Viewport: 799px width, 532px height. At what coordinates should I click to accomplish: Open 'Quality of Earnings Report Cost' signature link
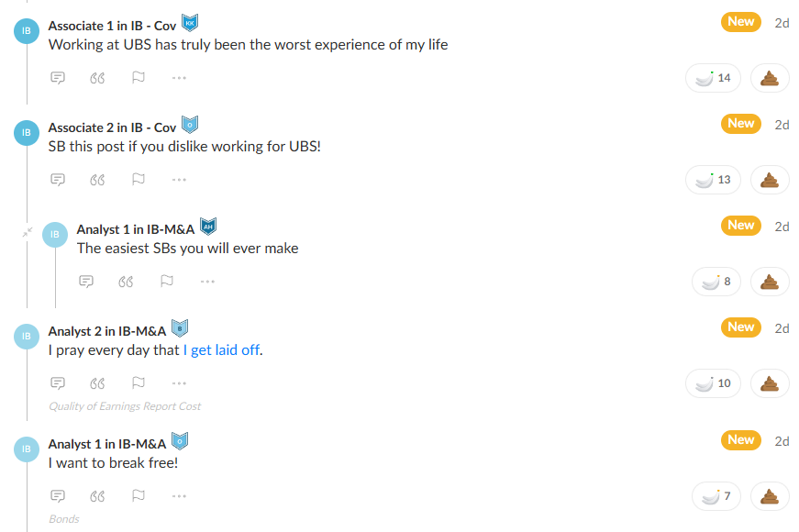pyautogui.click(x=125, y=406)
